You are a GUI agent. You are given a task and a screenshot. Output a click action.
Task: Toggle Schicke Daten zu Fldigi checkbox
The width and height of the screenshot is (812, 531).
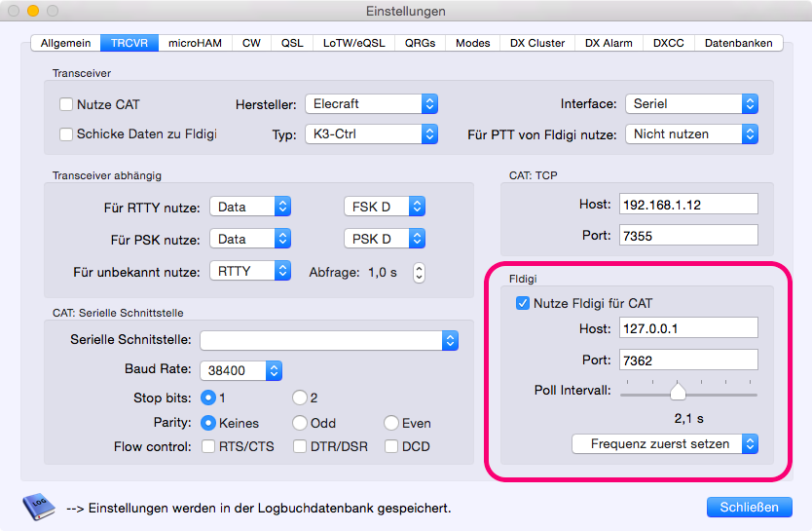click(x=66, y=134)
